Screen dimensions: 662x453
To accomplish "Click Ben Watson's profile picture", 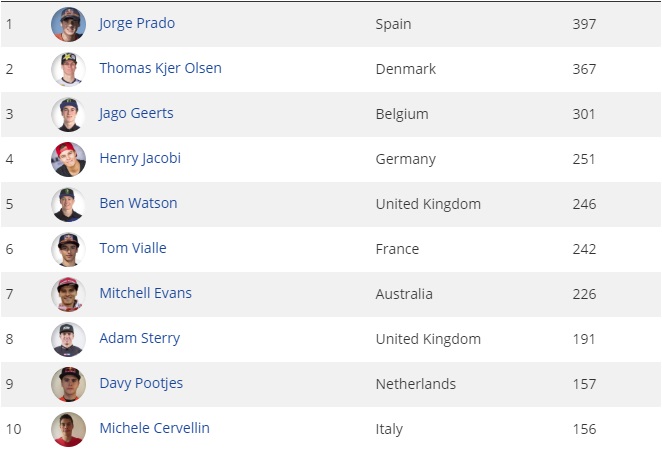I will [68, 204].
